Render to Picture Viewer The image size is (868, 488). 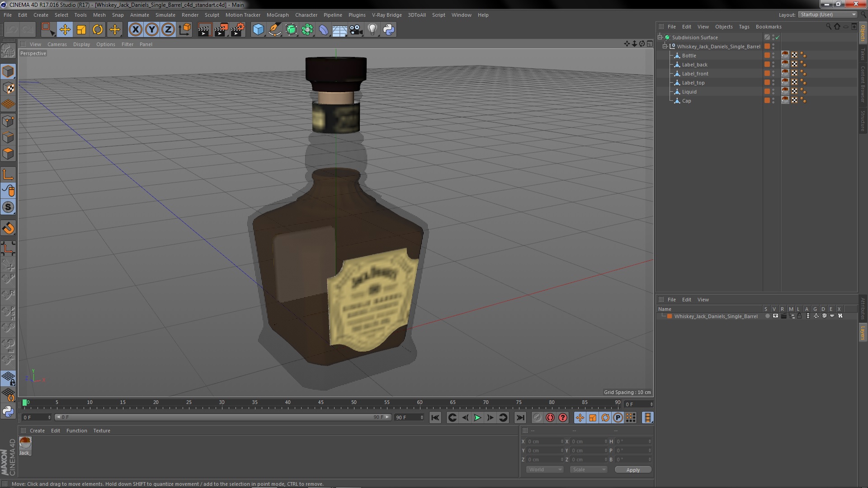click(221, 30)
